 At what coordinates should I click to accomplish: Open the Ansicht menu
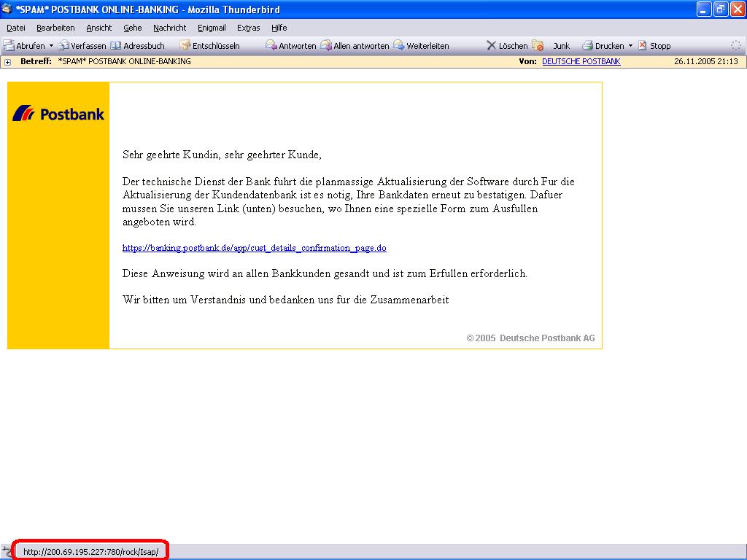point(99,28)
